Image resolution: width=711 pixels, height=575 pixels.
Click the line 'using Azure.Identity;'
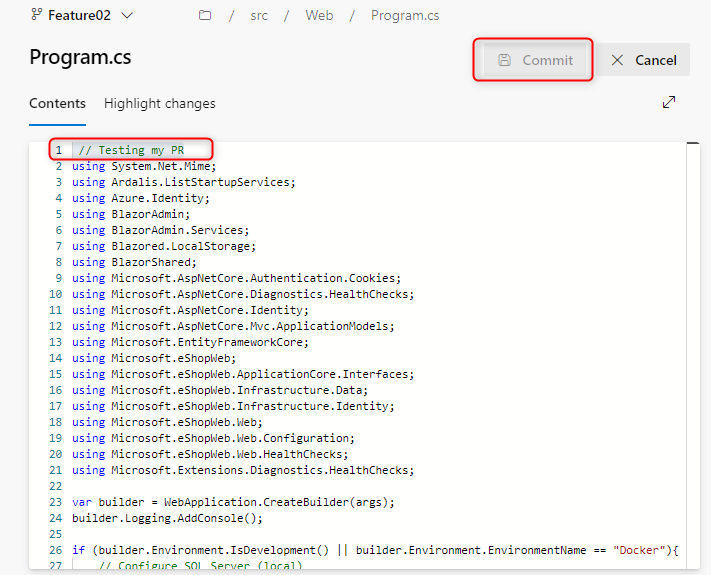(x=141, y=198)
